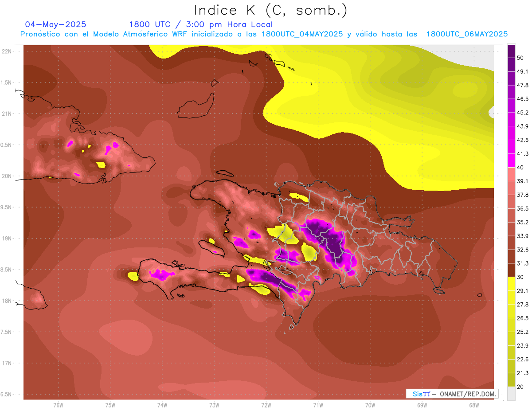The height and width of the screenshot is (411, 532).
Task: Pick the colorbar value "49.1"
Action: coord(523,71)
